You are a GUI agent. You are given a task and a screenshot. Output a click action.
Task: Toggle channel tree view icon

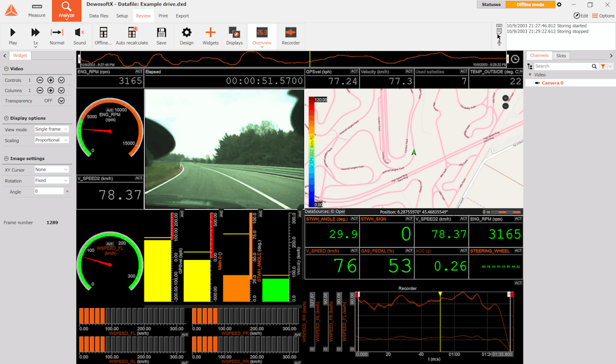pyautogui.click(x=530, y=66)
